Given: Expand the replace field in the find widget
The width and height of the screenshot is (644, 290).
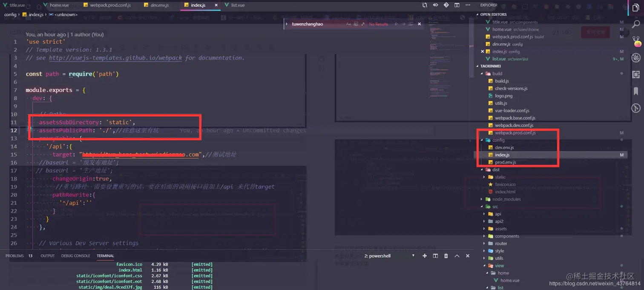Looking at the screenshot, I should pos(287,24).
